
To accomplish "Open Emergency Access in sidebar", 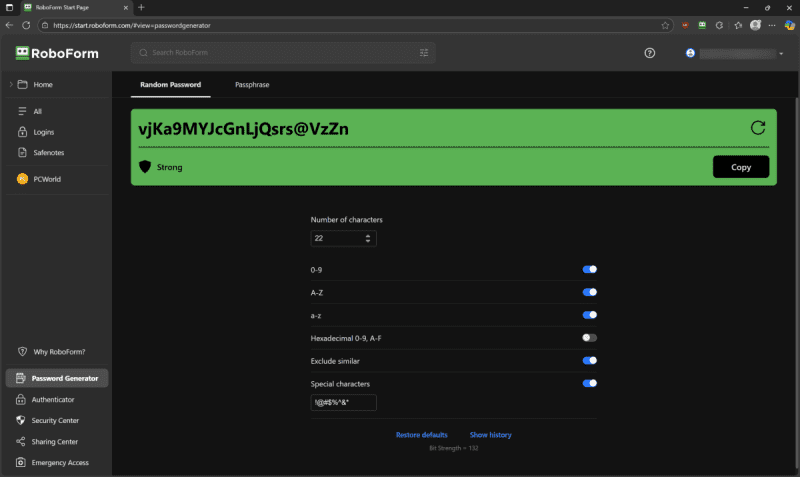I will pos(59,462).
